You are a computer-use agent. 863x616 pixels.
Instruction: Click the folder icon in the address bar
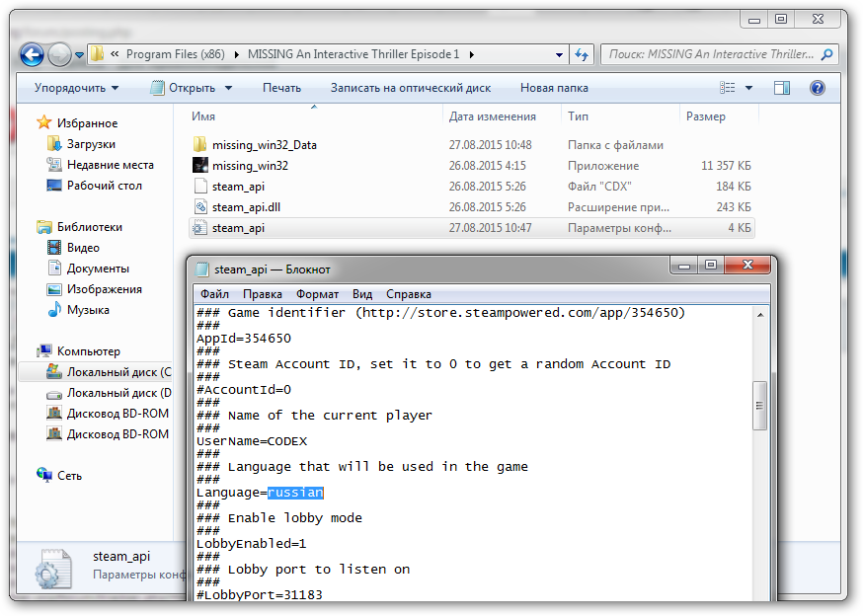(x=98, y=54)
